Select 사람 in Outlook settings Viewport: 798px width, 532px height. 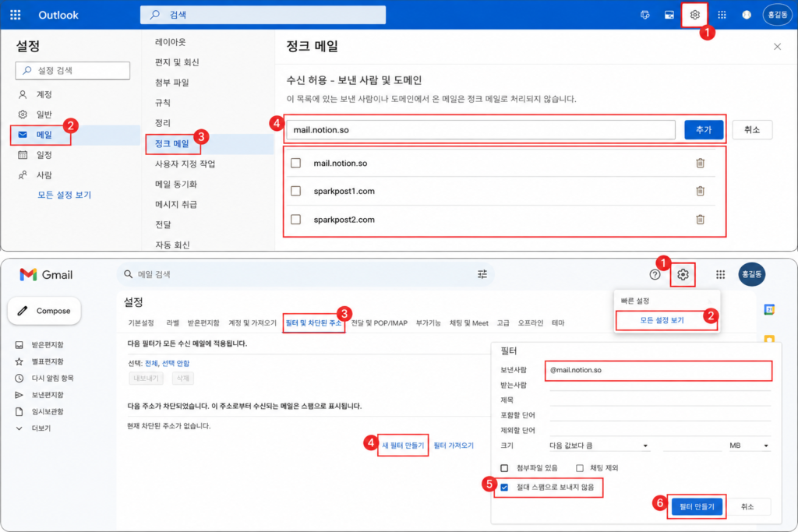click(44, 175)
